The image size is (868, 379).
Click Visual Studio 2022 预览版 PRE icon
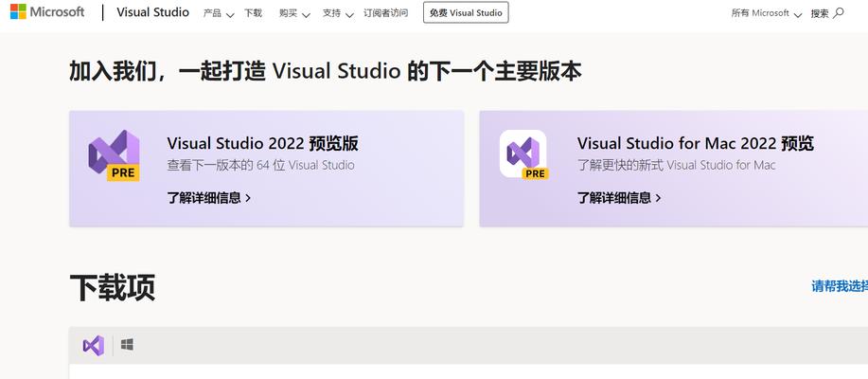click(114, 155)
